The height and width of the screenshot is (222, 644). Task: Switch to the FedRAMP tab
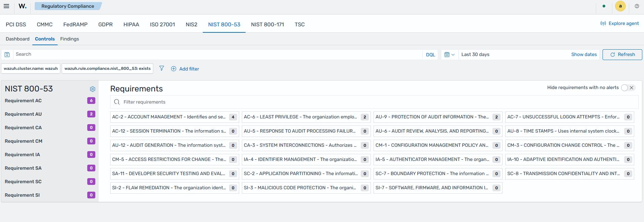[75, 24]
